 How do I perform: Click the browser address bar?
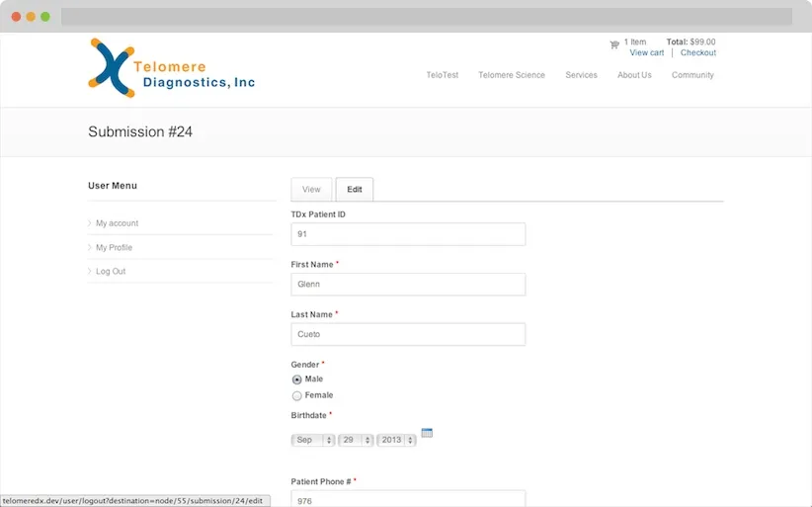(427, 16)
